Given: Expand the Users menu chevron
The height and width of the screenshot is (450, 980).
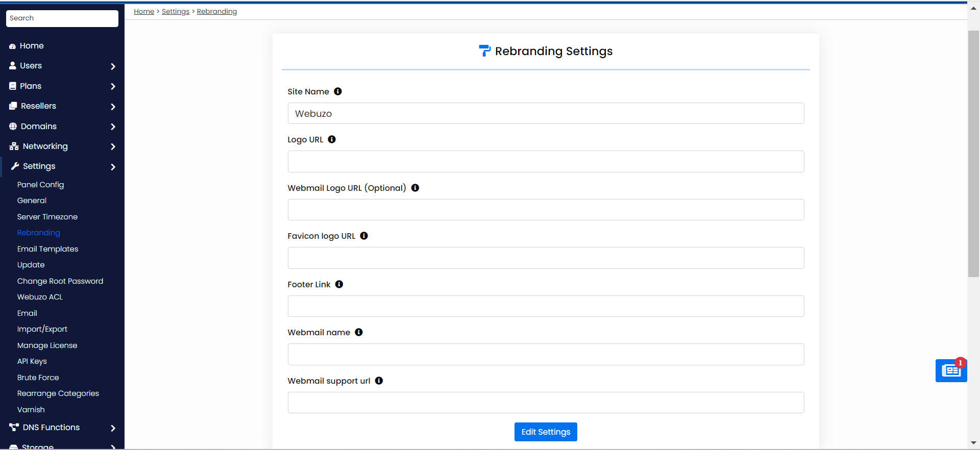Looking at the screenshot, I should (113, 66).
